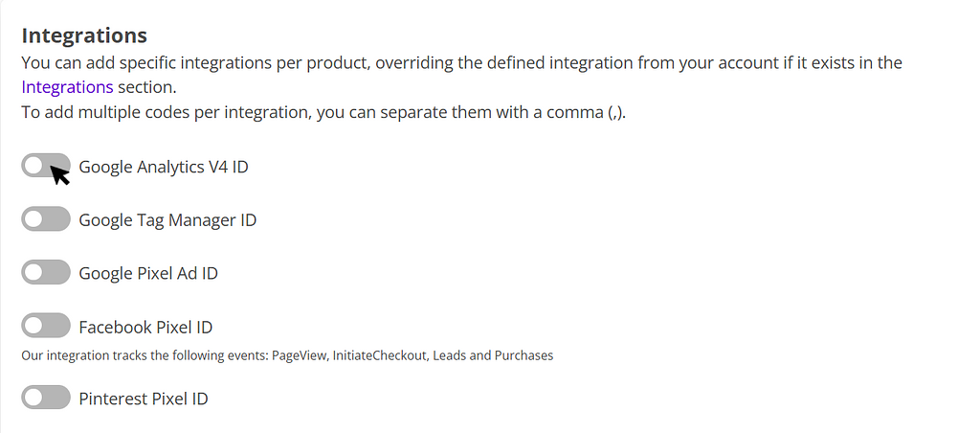The height and width of the screenshot is (433, 980).
Task: Select the Google Pixel Ad ID label text
Action: [148, 274]
